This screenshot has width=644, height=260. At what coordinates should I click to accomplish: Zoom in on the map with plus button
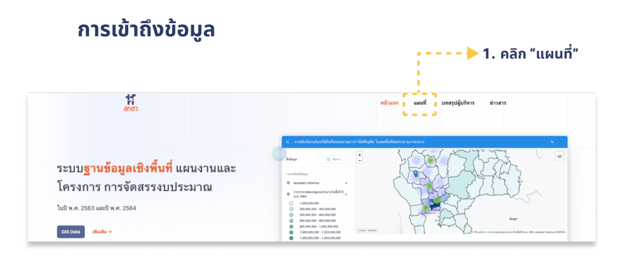coord(360,154)
